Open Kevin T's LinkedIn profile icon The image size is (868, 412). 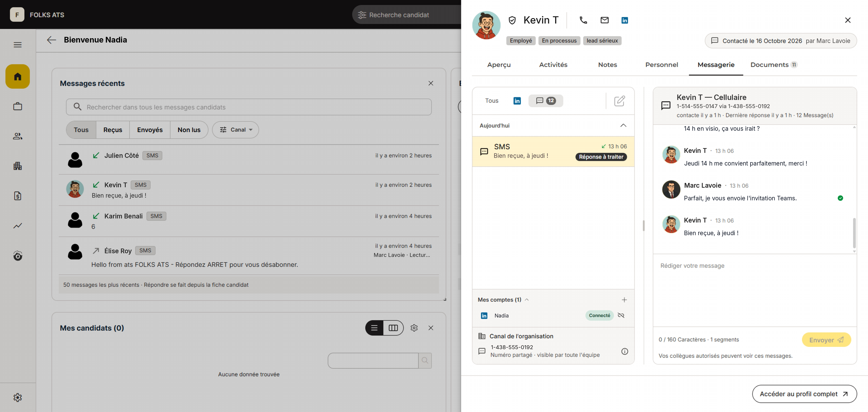624,20
